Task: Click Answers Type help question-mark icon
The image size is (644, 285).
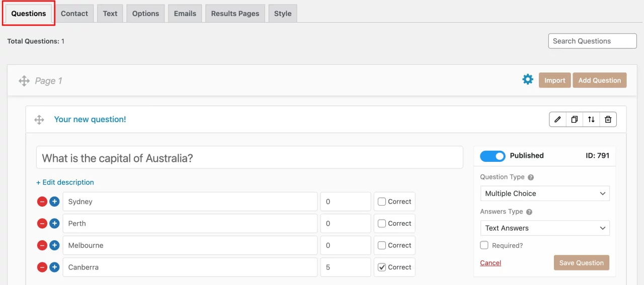Action: (x=529, y=212)
